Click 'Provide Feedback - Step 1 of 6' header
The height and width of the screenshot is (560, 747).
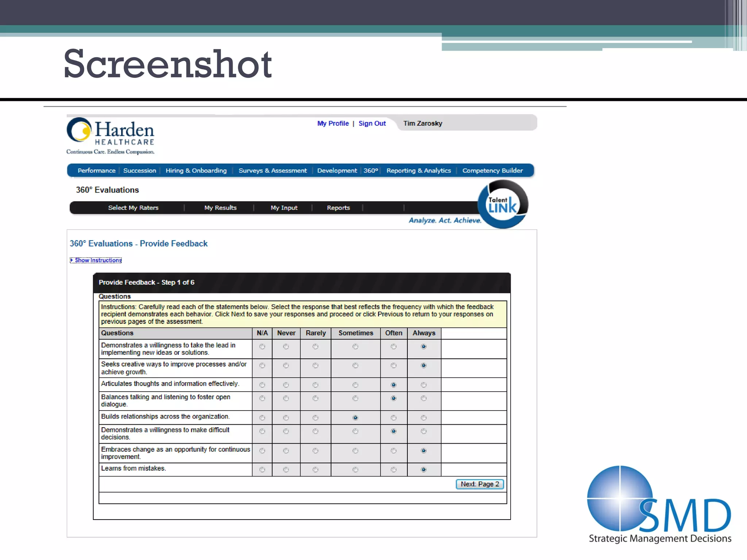146,283
